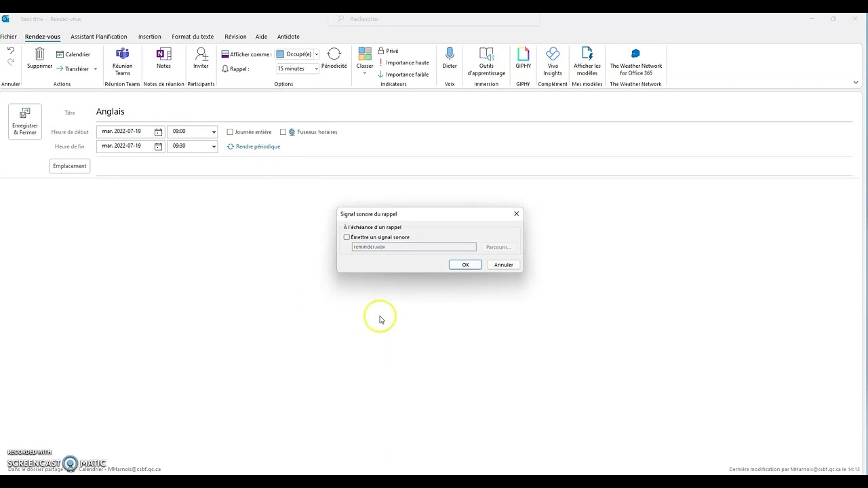Expand the 09:00 start time dropdown
Image resolution: width=868 pixels, height=488 pixels.
[214, 131]
